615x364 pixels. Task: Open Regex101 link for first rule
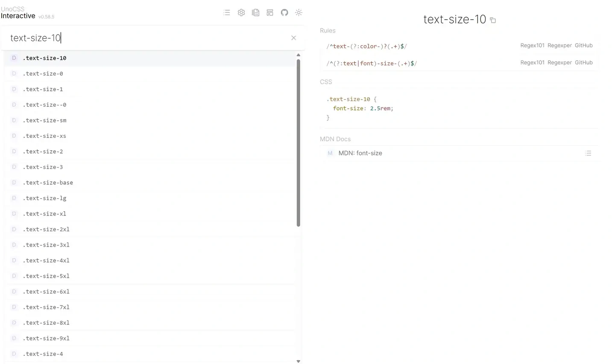coord(532,45)
